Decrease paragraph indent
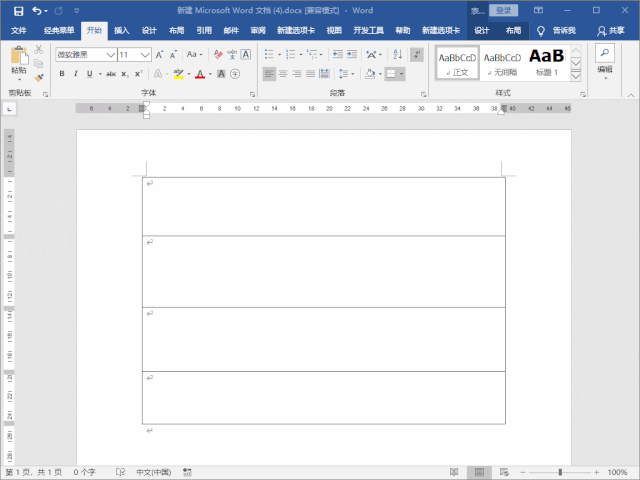 pos(338,54)
